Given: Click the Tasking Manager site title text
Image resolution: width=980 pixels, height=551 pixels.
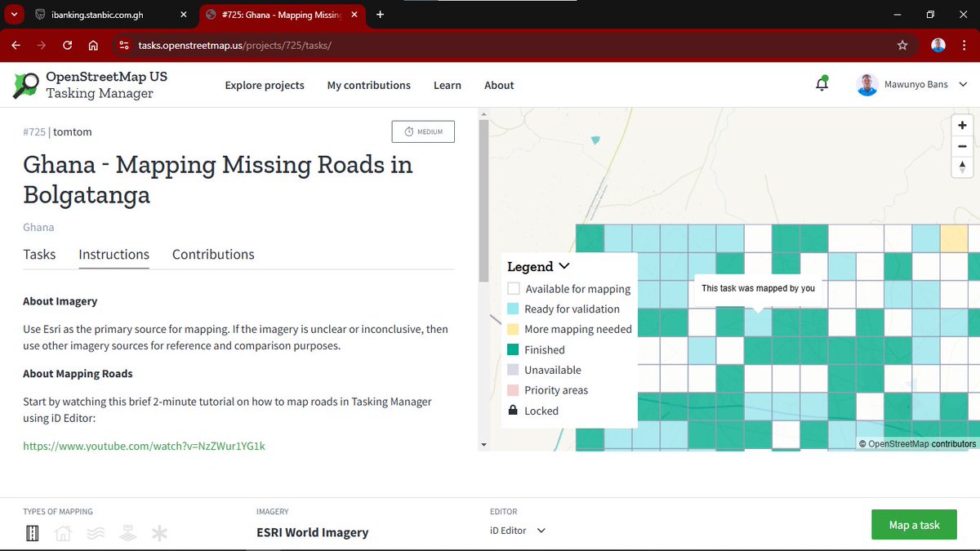Looking at the screenshot, I should click(x=100, y=93).
